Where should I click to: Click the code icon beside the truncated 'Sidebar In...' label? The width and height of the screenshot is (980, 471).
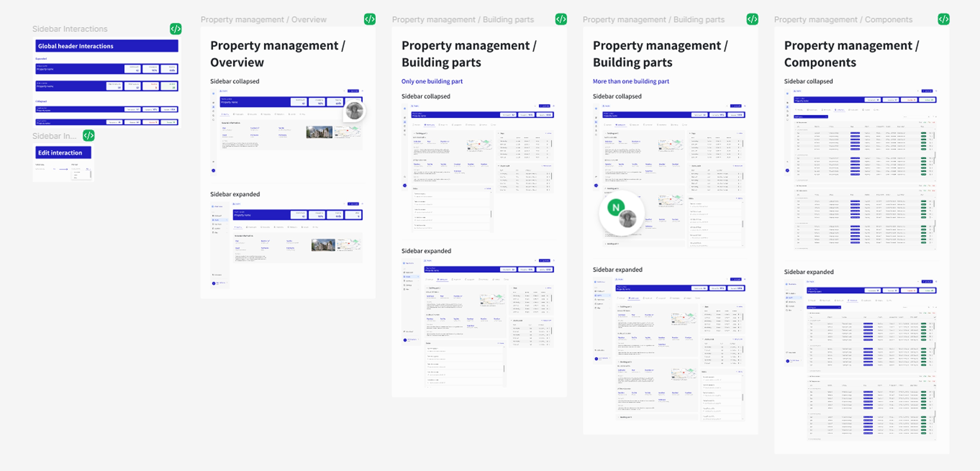tap(89, 135)
